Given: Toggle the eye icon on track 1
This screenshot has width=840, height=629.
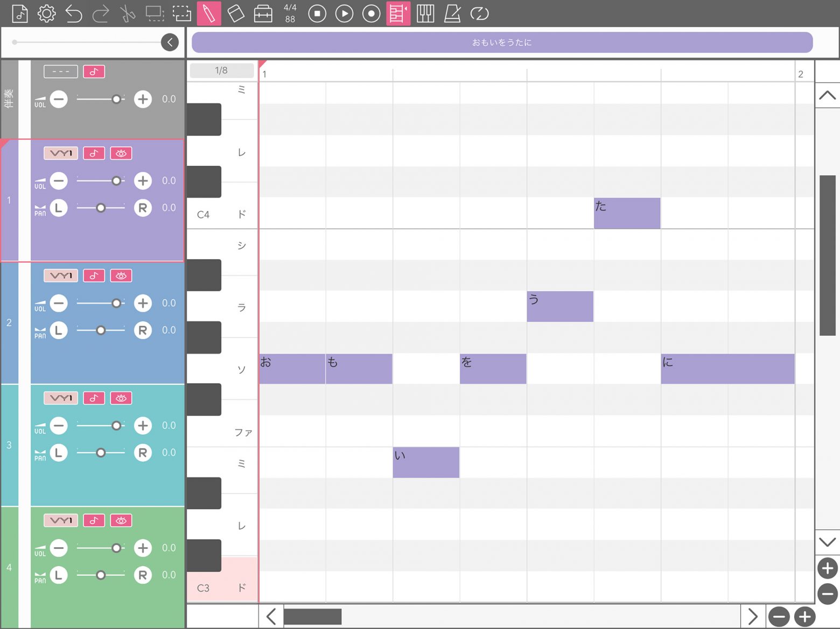Looking at the screenshot, I should (121, 153).
